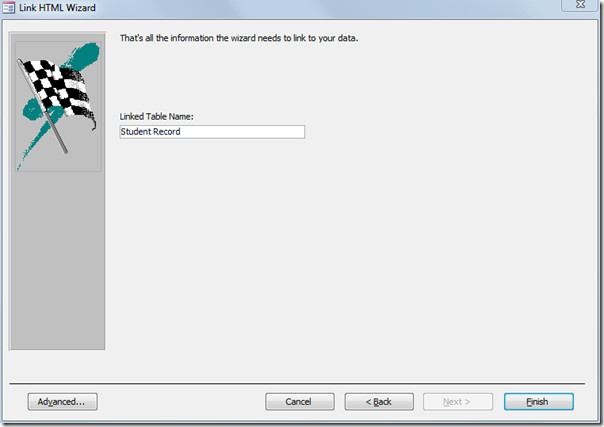Close the Link HTML Wizard window
This screenshot has height=427, width=604.
pyautogui.click(x=580, y=5)
